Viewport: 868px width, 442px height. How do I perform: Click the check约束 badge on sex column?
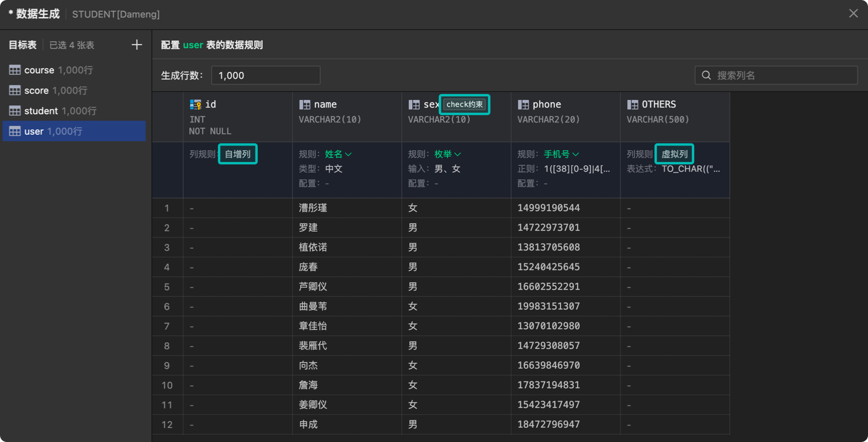464,104
